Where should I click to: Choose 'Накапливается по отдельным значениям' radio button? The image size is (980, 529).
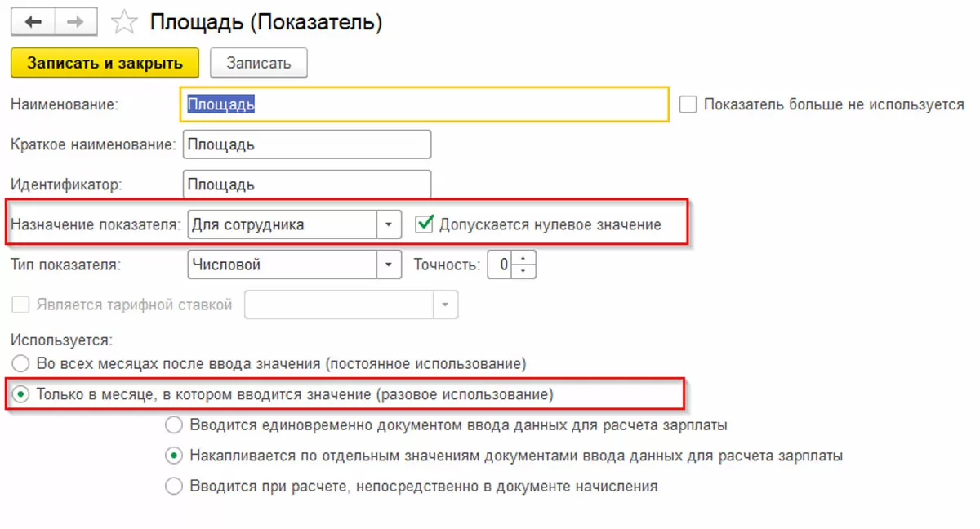pos(174,456)
